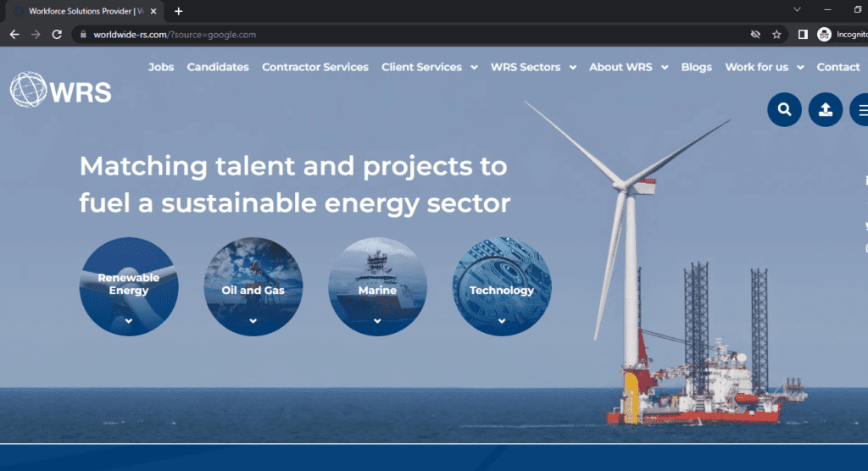Screen dimensions: 868x471
Task: Open the Jobs menu item
Action: click(161, 67)
